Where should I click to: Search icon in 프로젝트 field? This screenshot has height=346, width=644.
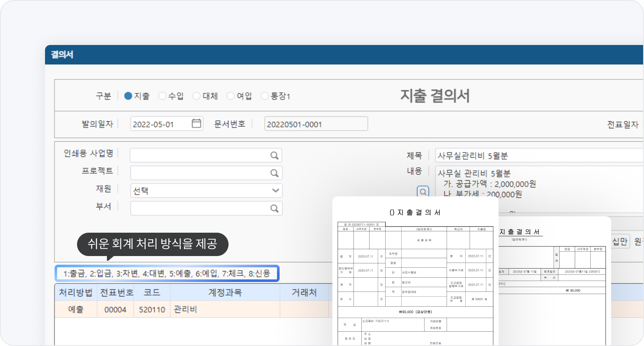[274, 173]
